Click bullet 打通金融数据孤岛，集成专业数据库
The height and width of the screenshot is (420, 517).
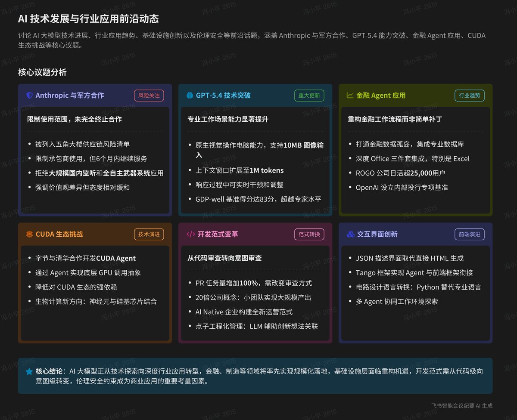click(410, 144)
